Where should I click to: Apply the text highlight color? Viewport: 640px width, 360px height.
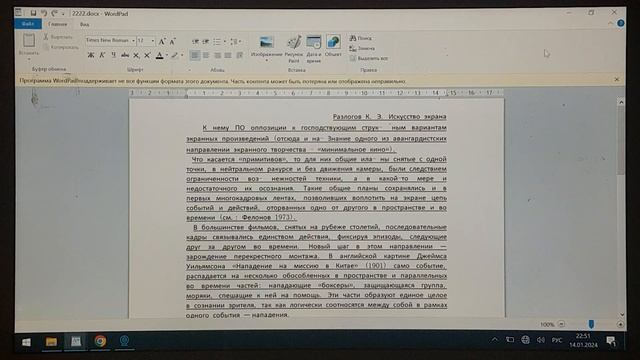[x=175, y=56]
